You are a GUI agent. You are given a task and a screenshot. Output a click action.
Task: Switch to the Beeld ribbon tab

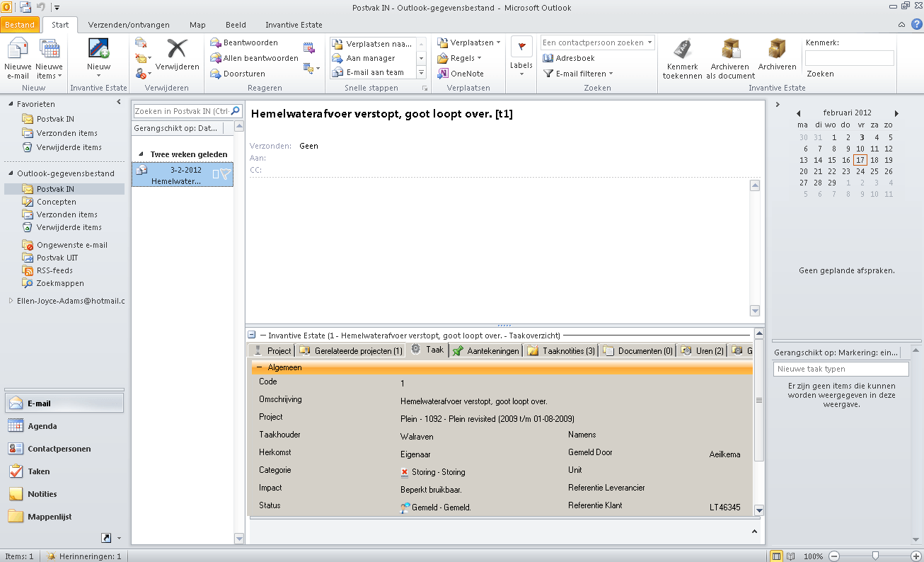click(236, 25)
